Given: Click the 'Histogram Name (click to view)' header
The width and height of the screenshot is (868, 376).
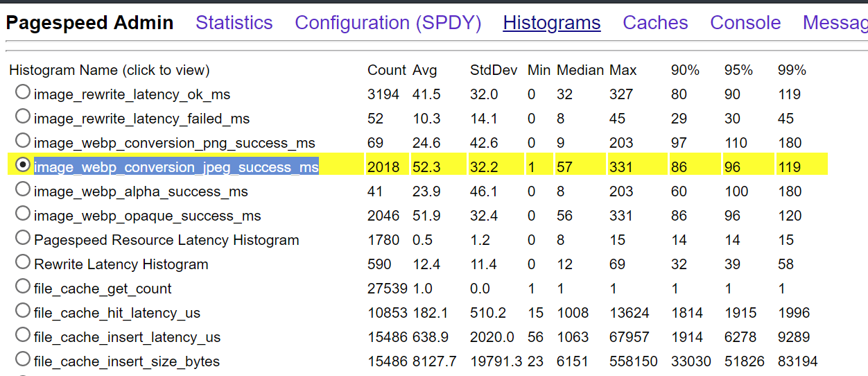Looking at the screenshot, I should point(110,70).
